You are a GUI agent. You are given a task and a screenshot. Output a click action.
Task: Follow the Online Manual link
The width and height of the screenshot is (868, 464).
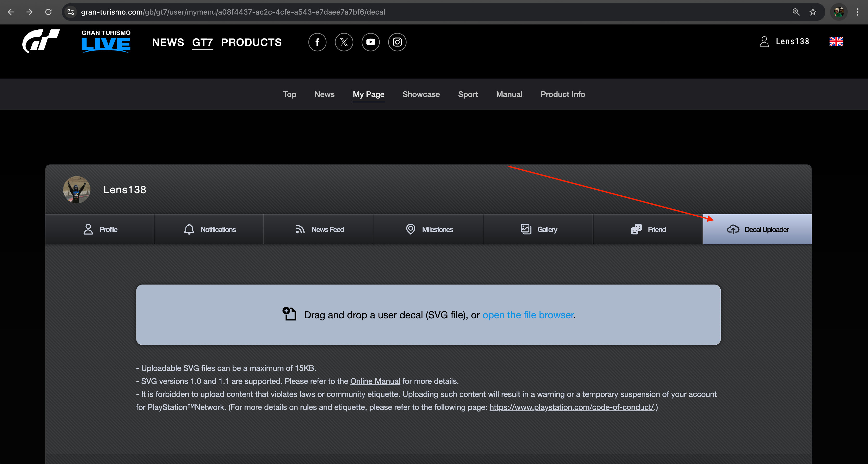tap(375, 381)
